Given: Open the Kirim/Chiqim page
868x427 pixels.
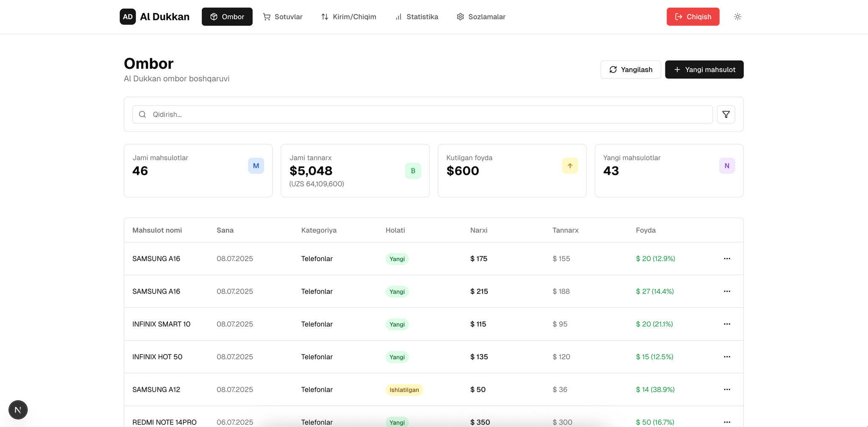Looking at the screenshot, I should [348, 17].
